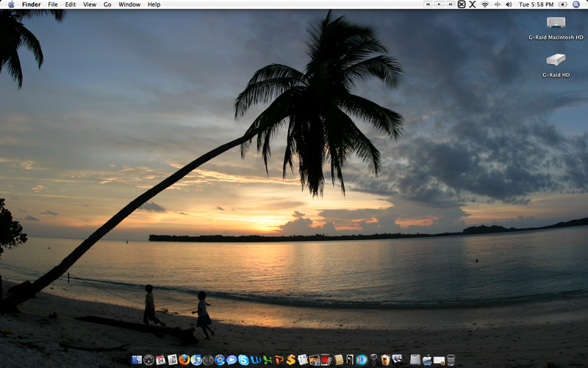Open the Skype app in Dock
The image size is (588, 368).
(x=243, y=360)
